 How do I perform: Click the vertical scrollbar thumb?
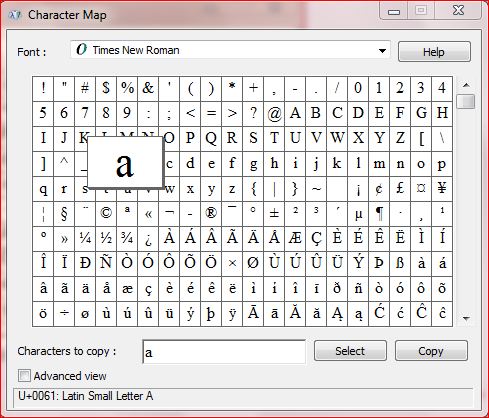(466, 101)
